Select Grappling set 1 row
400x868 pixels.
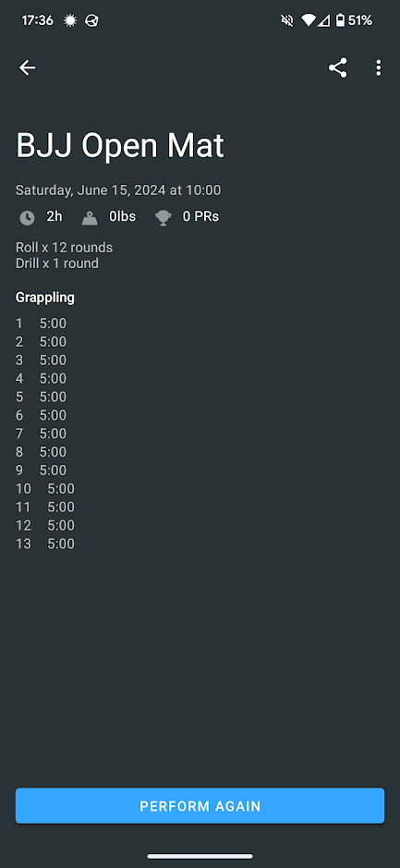point(41,324)
